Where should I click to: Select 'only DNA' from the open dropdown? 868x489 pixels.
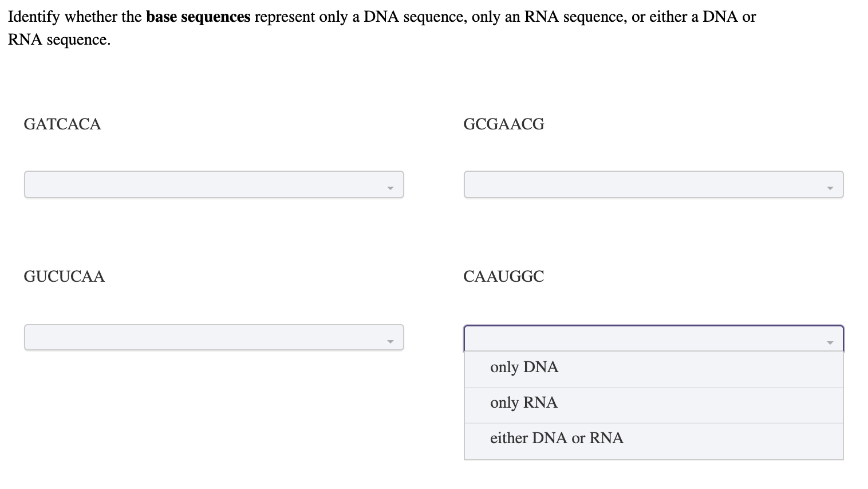click(524, 367)
